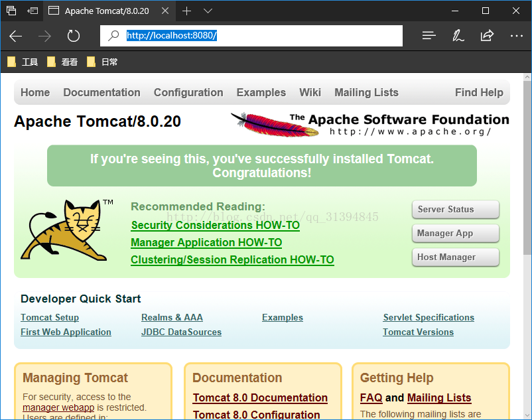Share this page using share icon
The height and width of the screenshot is (420, 532).
coord(487,36)
